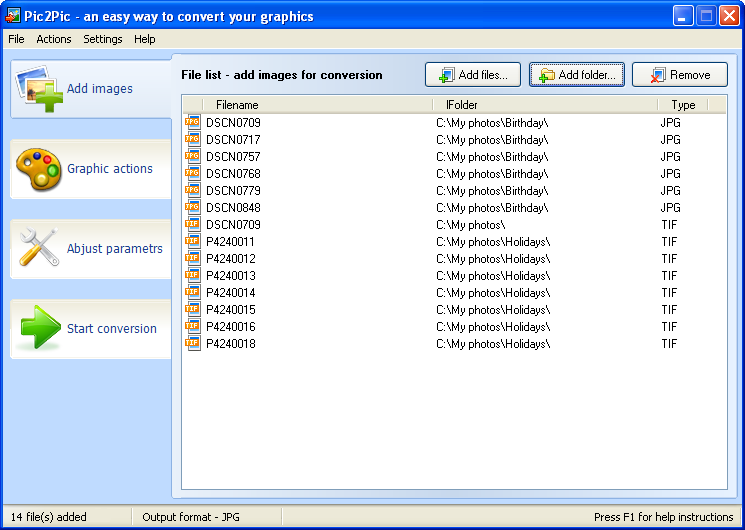Sort by the Filename column header
Screen dimensions: 745x530
[x=317, y=105]
